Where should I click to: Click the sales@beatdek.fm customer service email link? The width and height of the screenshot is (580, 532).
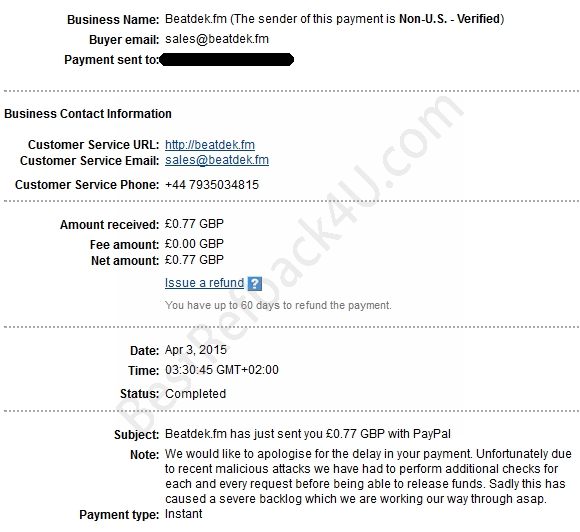pyautogui.click(x=217, y=160)
